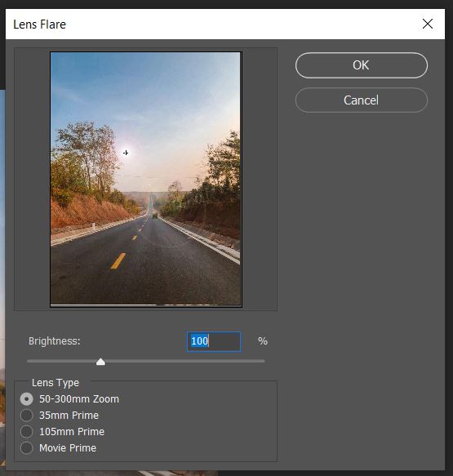Click the flare center crosshair in preview

coord(126,153)
